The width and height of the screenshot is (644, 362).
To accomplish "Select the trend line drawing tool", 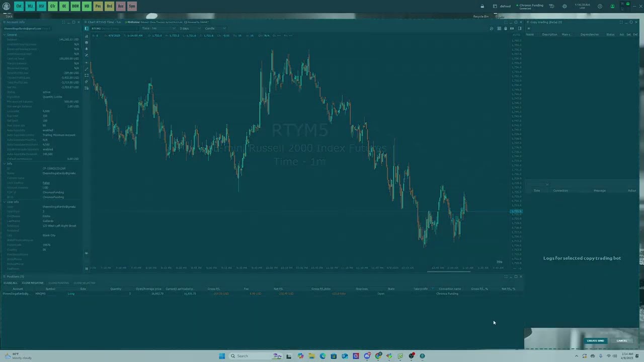I will (x=87, y=69).
